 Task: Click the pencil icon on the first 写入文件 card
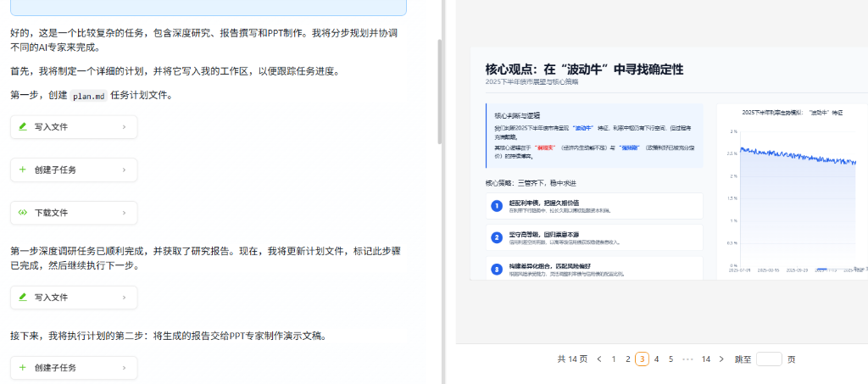click(x=23, y=127)
